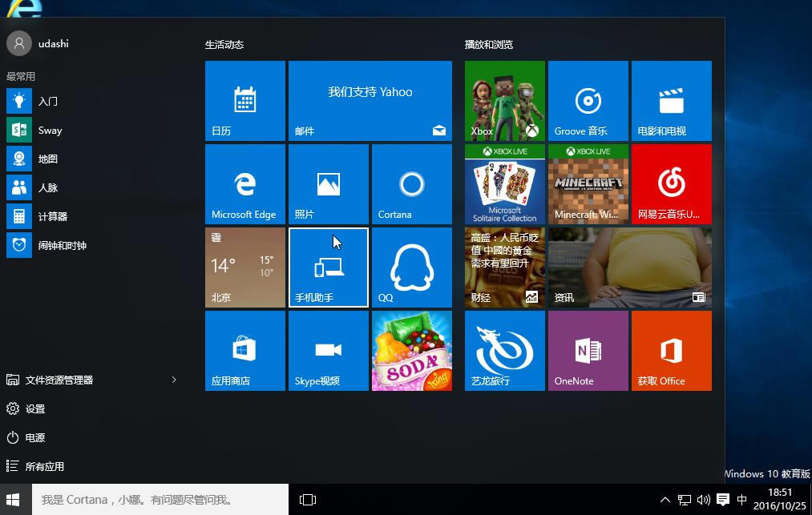Open 闹钟和时钟 from the most used list
The image size is (812, 515).
(93, 245)
